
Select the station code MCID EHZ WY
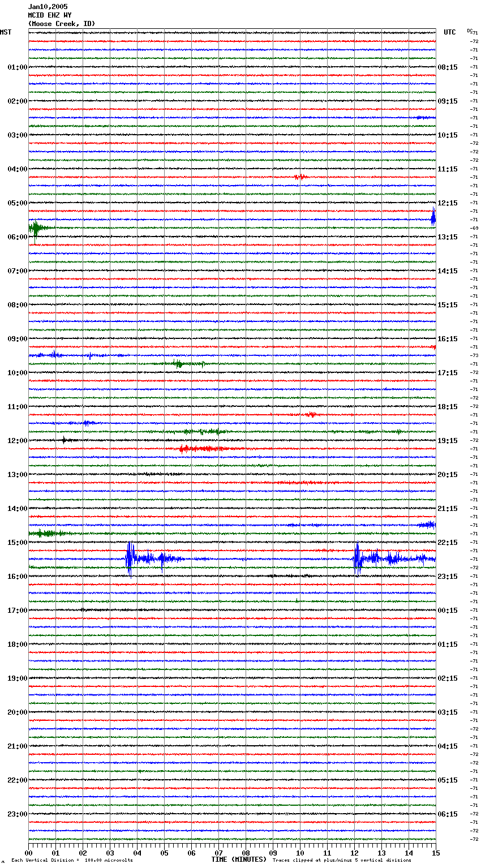coord(50,15)
